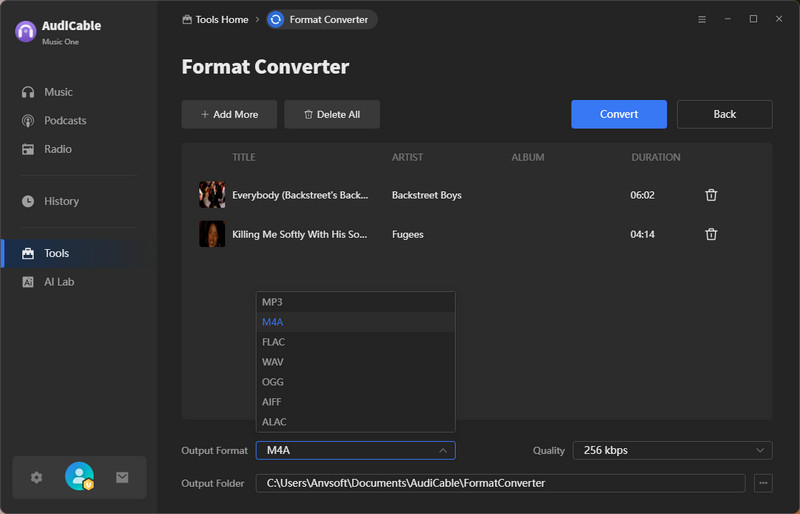Click the Output Folder path field
Screen dimensions: 800x514
click(501, 483)
